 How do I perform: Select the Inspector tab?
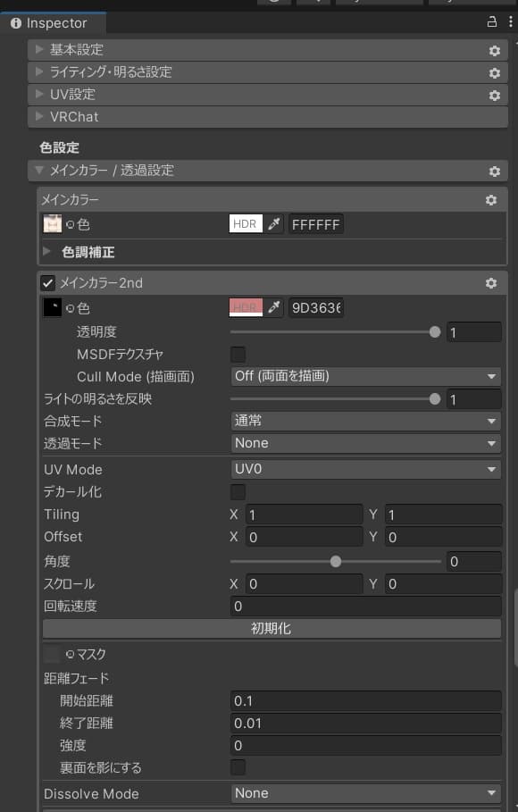click(x=54, y=23)
